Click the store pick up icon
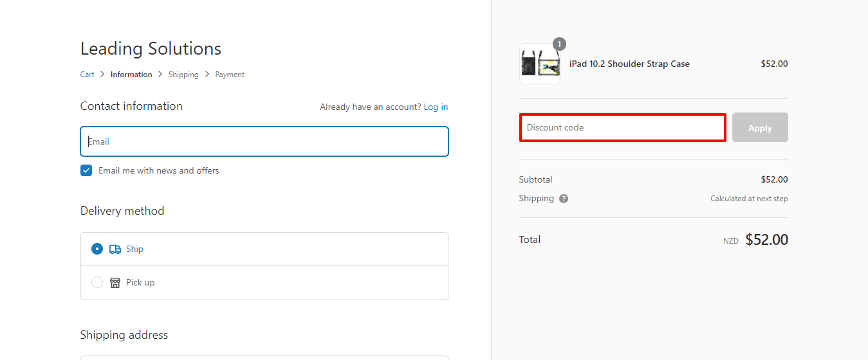The height and width of the screenshot is (360, 868). point(115,282)
